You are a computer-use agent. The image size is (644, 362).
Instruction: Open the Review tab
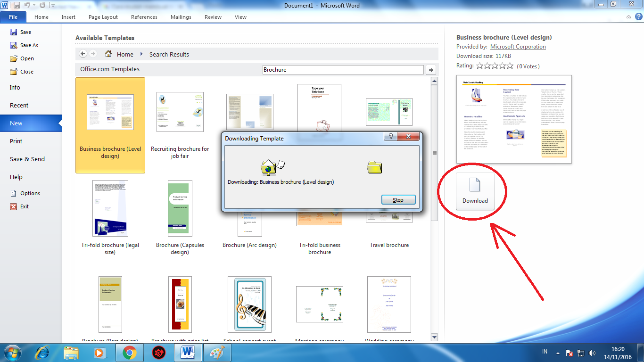[213, 17]
